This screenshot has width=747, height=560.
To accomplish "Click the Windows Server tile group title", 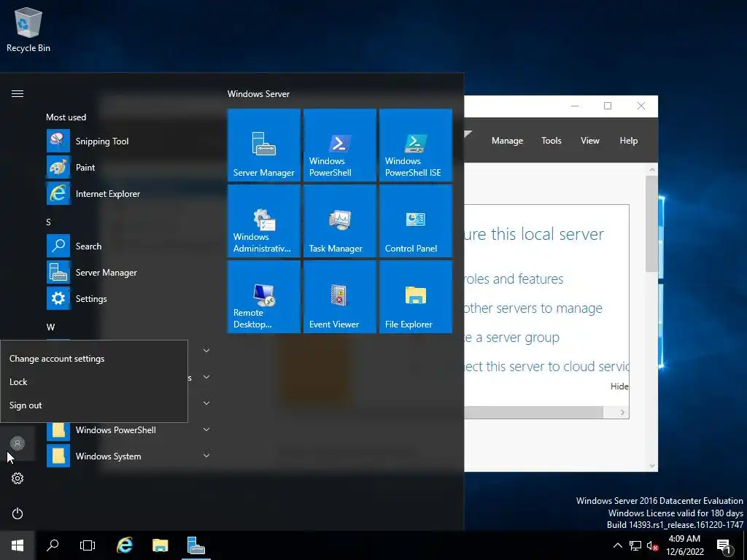I will coord(258,94).
